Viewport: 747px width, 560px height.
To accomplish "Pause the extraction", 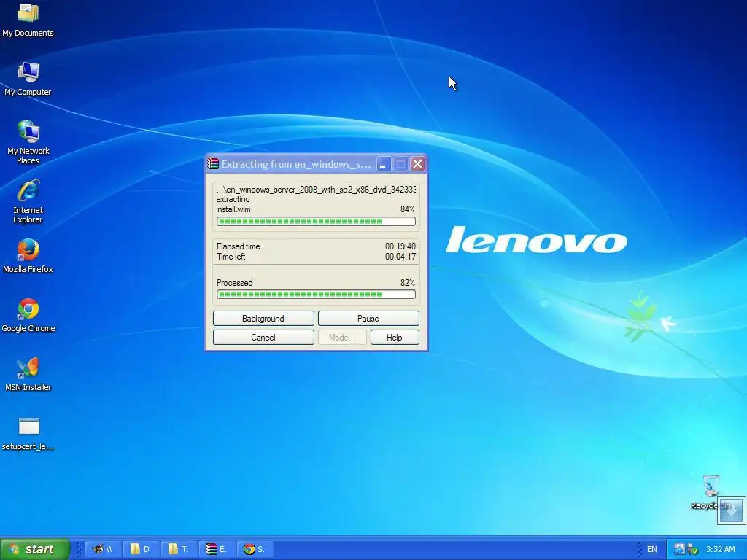I will click(x=368, y=318).
